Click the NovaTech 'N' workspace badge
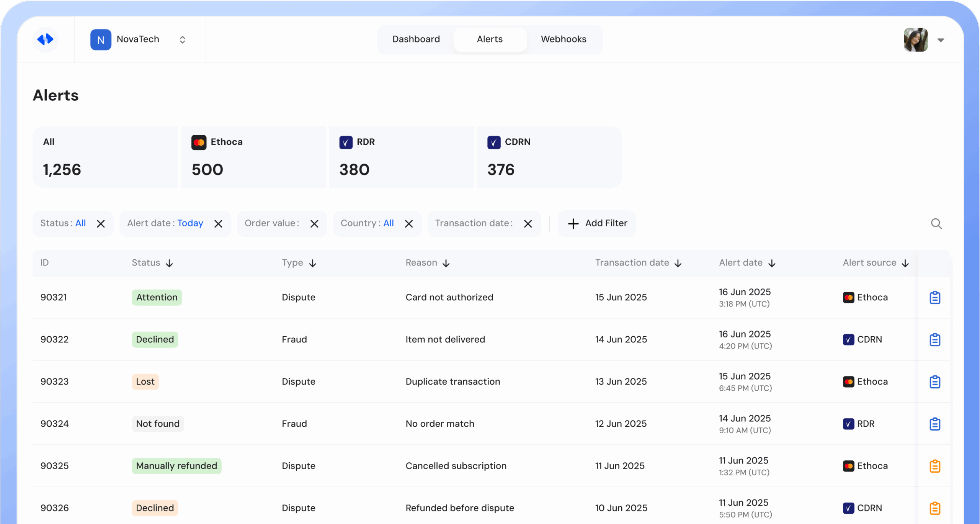 click(x=101, y=39)
